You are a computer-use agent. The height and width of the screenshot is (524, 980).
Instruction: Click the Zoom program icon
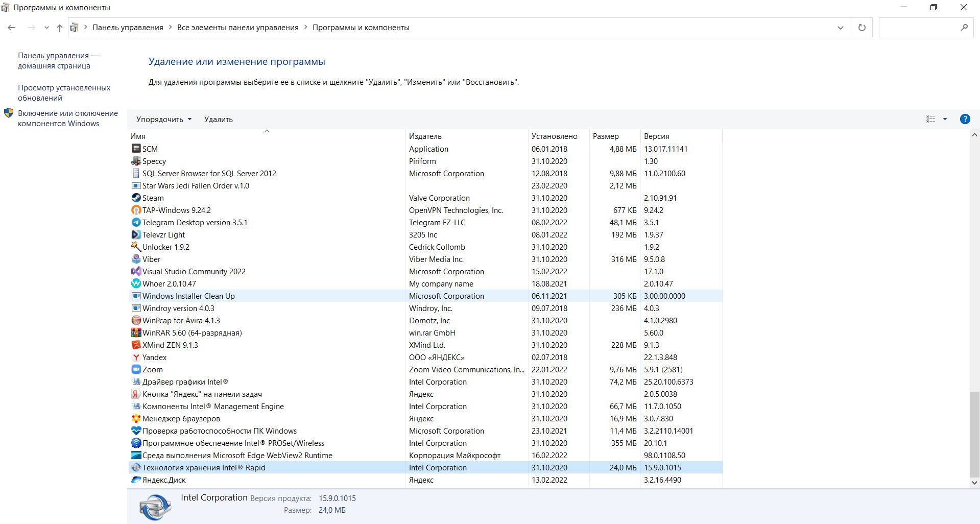tap(136, 369)
